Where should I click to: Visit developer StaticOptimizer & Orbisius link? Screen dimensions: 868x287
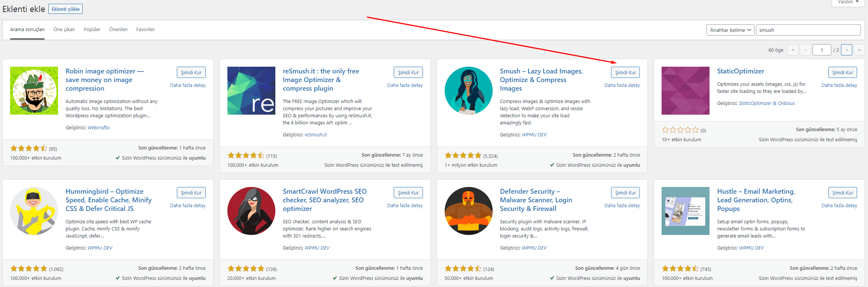[x=767, y=103]
